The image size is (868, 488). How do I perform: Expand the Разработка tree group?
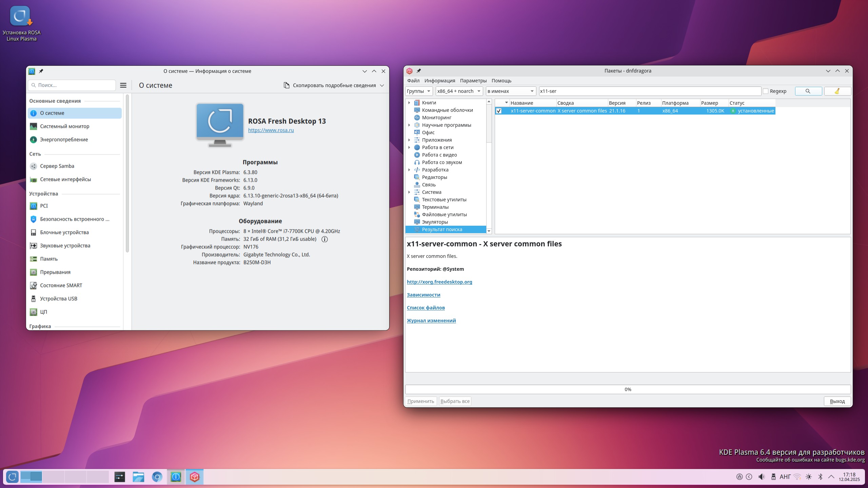coord(409,170)
